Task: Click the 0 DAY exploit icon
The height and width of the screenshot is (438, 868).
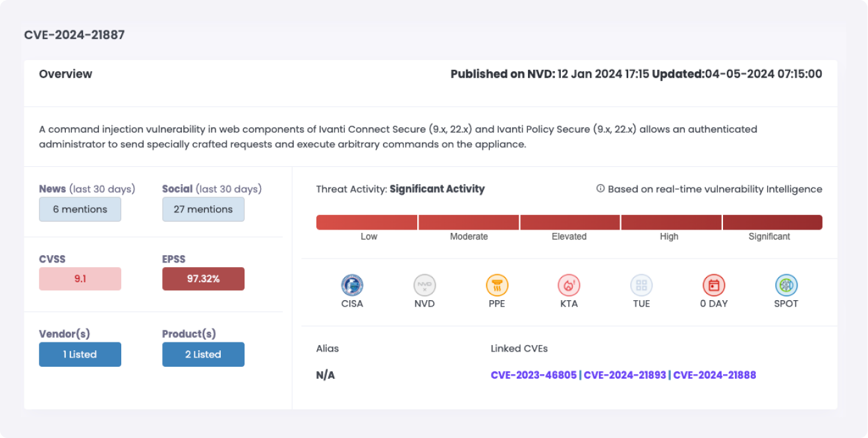Action: [x=714, y=285]
